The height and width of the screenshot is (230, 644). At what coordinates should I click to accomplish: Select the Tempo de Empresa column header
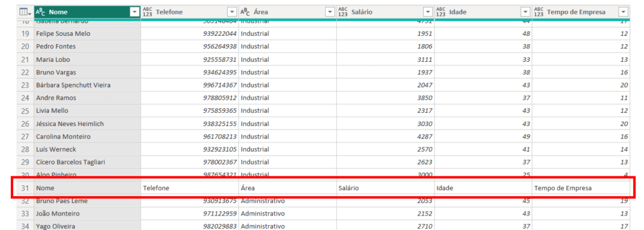(x=580, y=13)
